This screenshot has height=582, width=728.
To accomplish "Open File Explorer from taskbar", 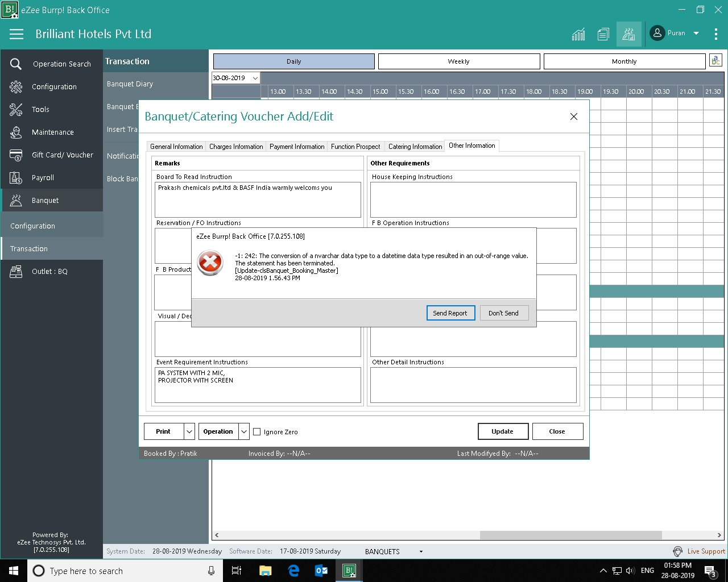I will coord(265,571).
